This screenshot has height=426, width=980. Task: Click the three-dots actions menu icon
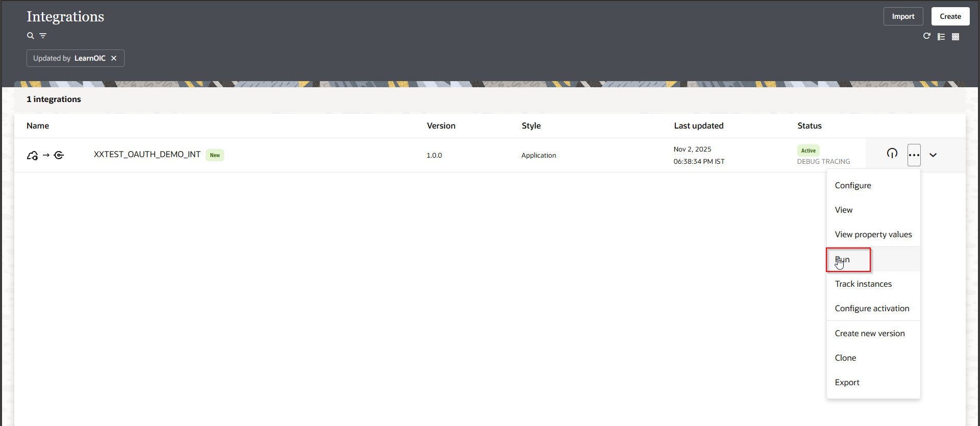tap(914, 155)
